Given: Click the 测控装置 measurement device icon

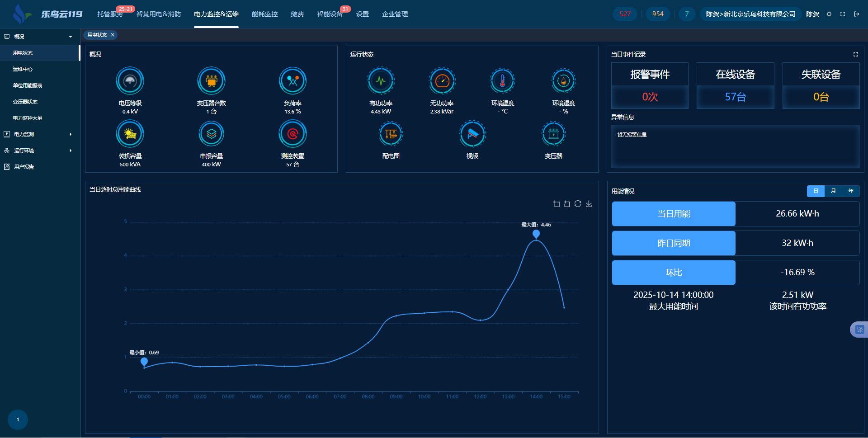Looking at the screenshot, I should tap(292, 134).
